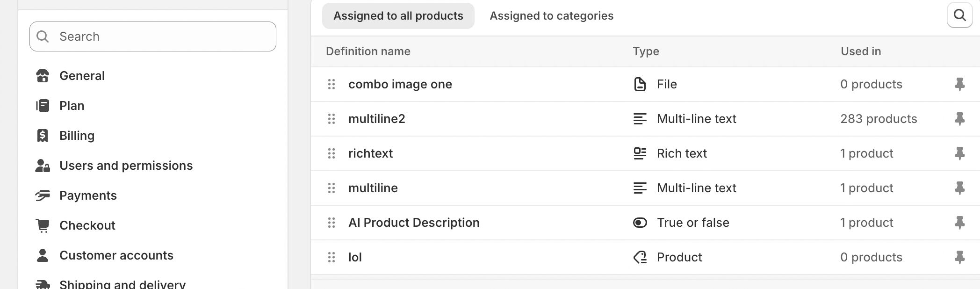This screenshot has width=980, height=289.
Task: Open the AI Product Description definition
Action: coord(414,223)
